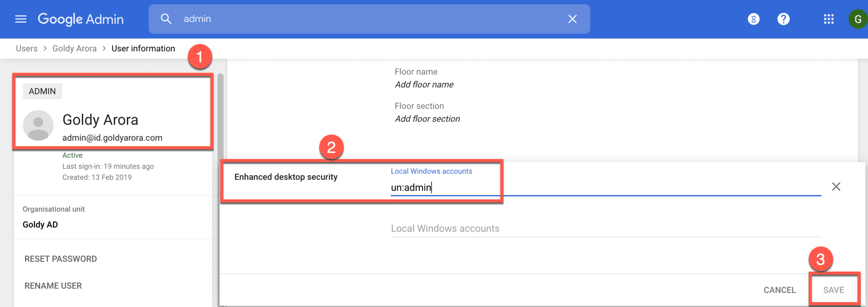Open the hourglass tasks icon
Viewport: 868px width, 307px height.
[x=753, y=19]
